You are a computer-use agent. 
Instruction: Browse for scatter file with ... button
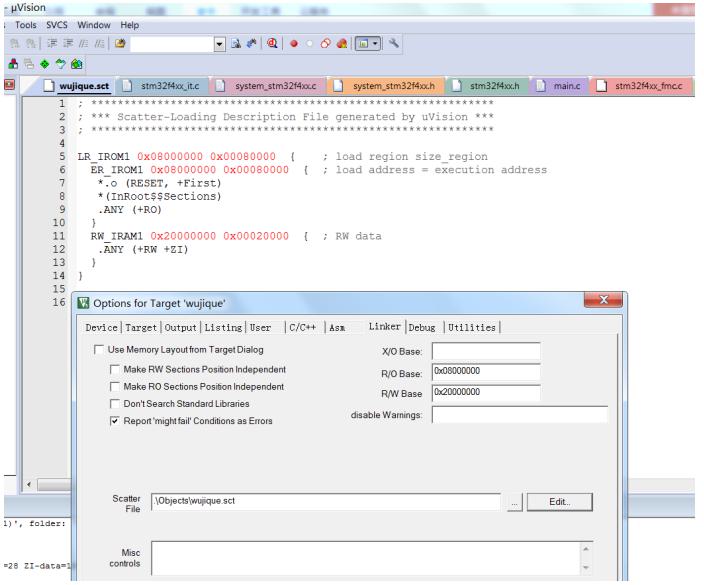pyautogui.click(x=515, y=502)
